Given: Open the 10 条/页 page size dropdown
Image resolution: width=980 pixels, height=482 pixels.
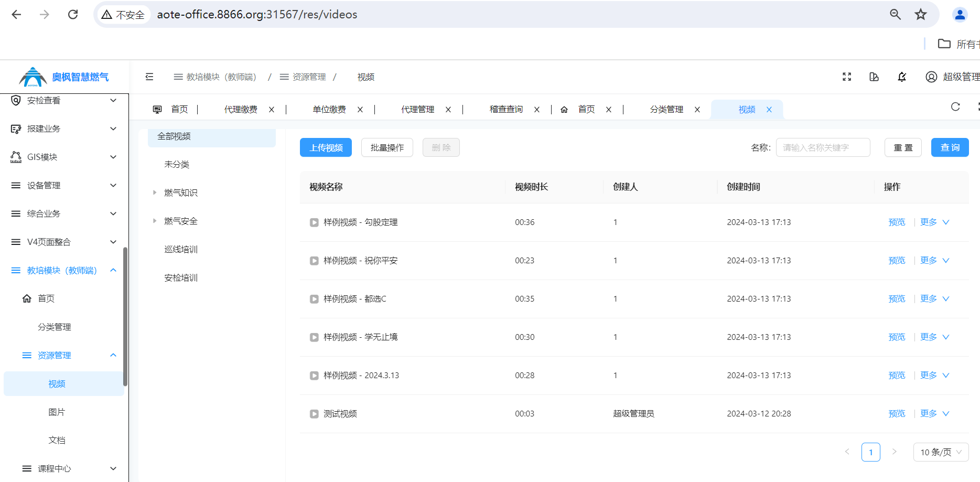Looking at the screenshot, I should coord(941,452).
